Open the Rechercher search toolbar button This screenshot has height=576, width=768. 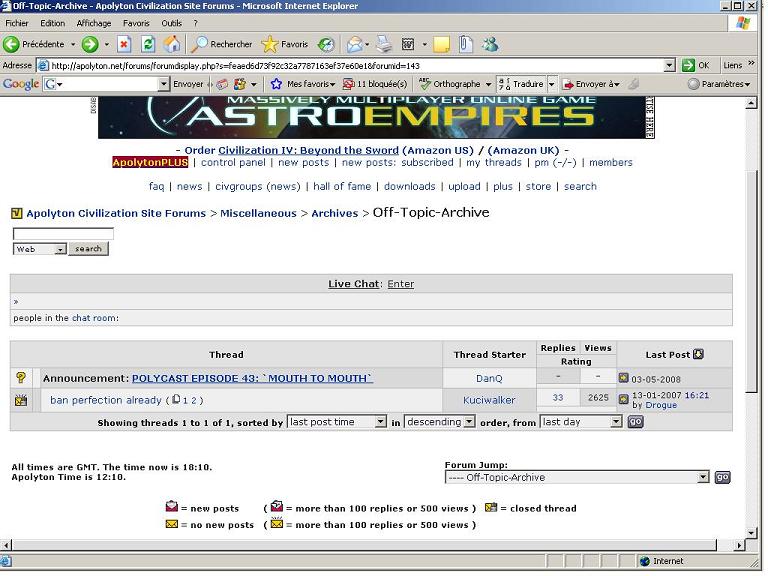pos(222,44)
